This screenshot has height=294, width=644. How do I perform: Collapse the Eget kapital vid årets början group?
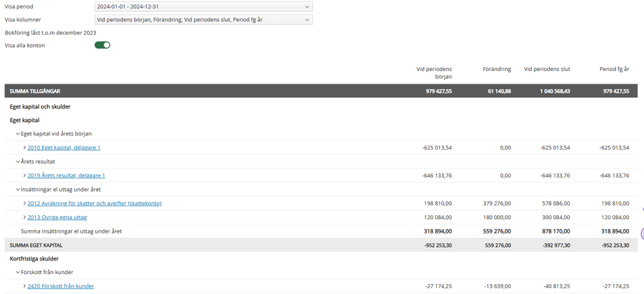(18, 133)
